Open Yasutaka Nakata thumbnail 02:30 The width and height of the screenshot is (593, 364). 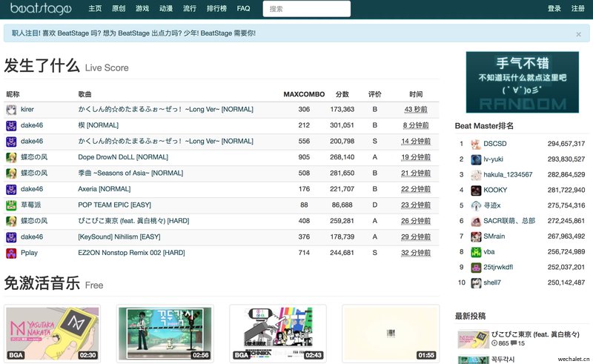(52, 334)
